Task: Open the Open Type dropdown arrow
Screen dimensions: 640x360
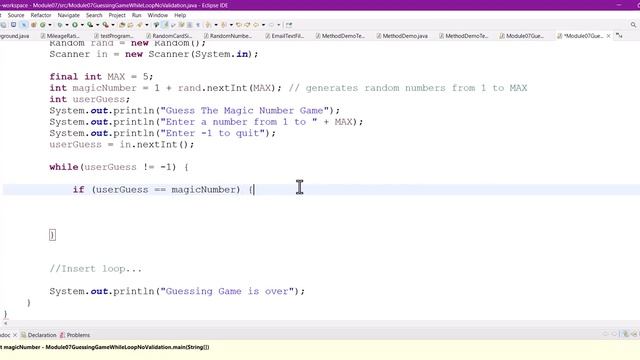Action: 147,25
